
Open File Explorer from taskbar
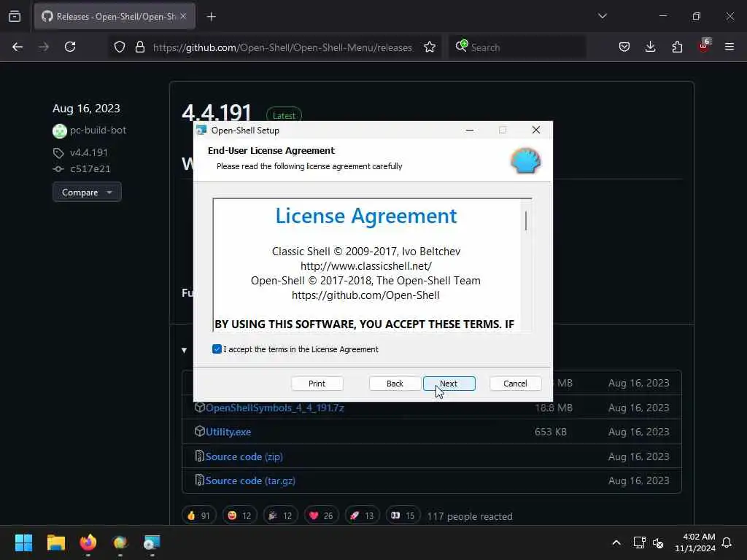pos(55,542)
